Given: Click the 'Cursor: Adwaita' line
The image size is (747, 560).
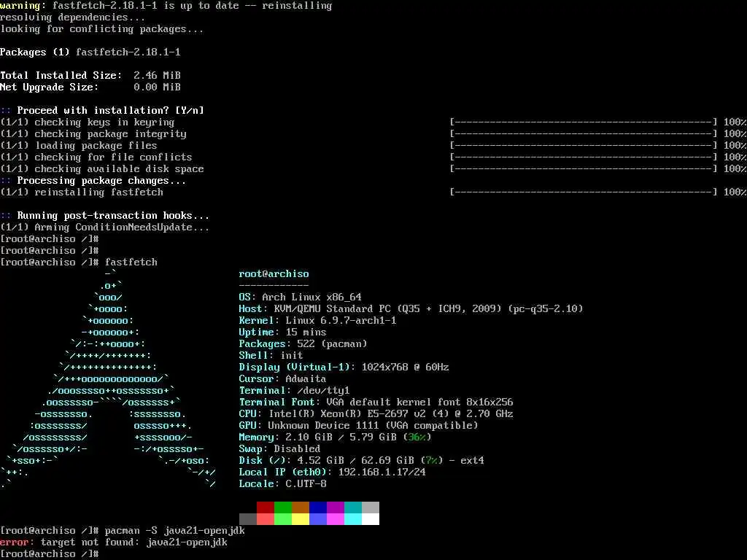Looking at the screenshot, I should coord(282,379).
